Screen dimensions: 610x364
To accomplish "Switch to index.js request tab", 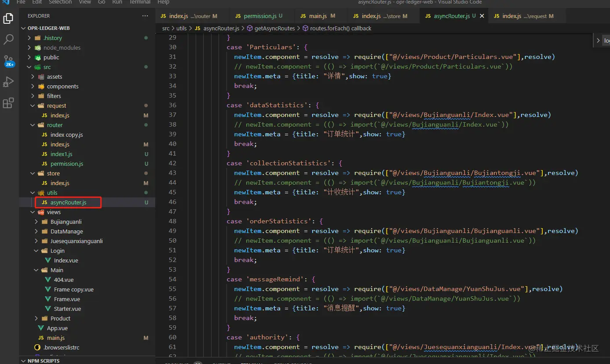I will [x=527, y=16].
